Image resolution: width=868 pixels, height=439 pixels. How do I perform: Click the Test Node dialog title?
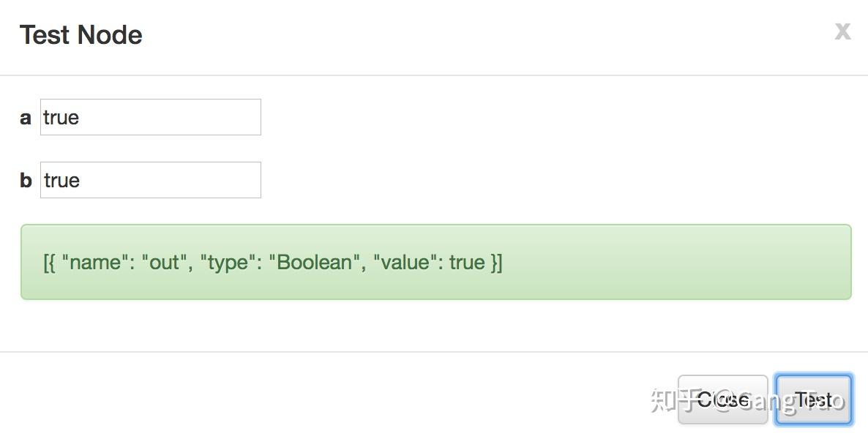[x=81, y=35]
